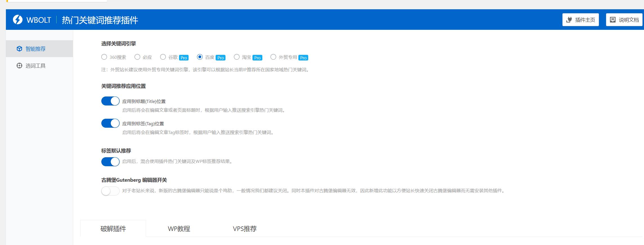Image resolution: width=644 pixels, height=245 pixels.
Task: Click the document icon in 说明文档 button
Action: (612, 20)
